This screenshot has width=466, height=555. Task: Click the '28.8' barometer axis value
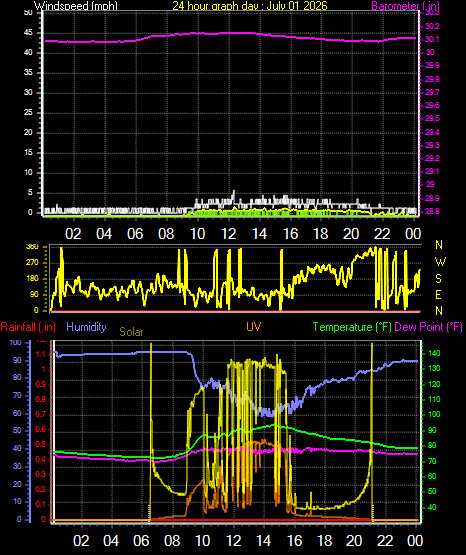432,211
